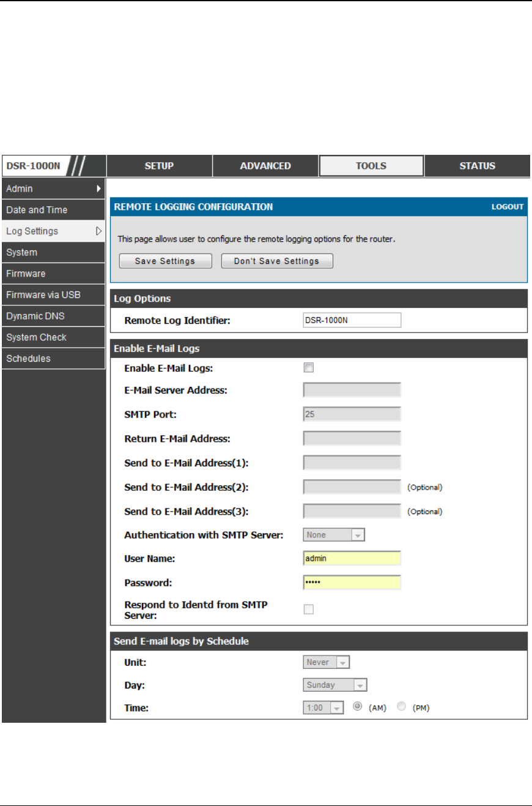This screenshot has height=806, width=532.
Task: Click Send to E-Mail Address(3) field
Action: (352, 510)
